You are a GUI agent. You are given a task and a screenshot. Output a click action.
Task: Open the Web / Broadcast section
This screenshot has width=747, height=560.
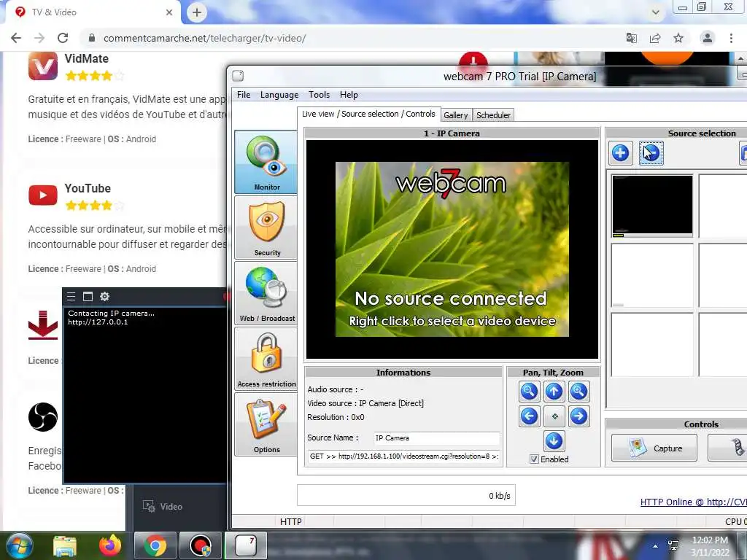click(x=266, y=293)
